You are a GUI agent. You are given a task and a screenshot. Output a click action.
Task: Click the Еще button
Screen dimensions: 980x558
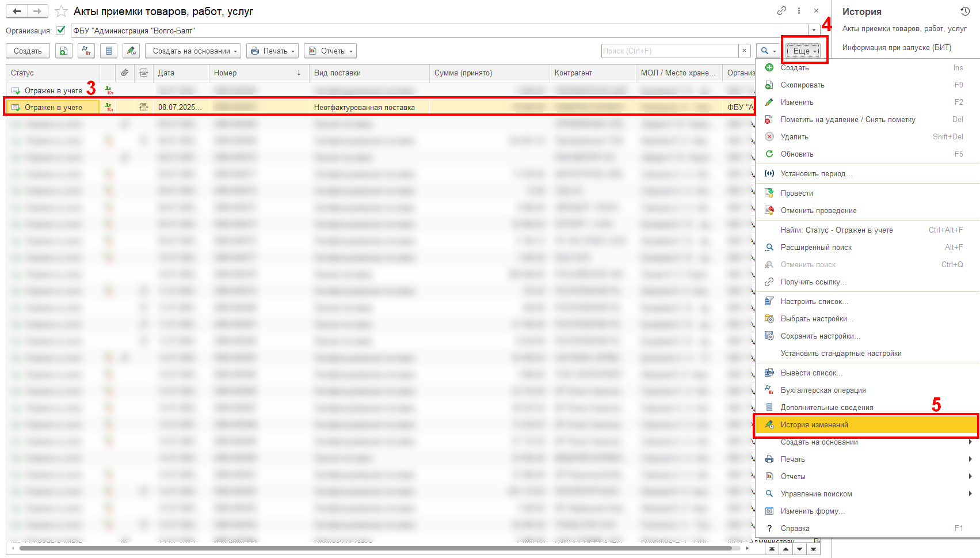pos(804,51)
